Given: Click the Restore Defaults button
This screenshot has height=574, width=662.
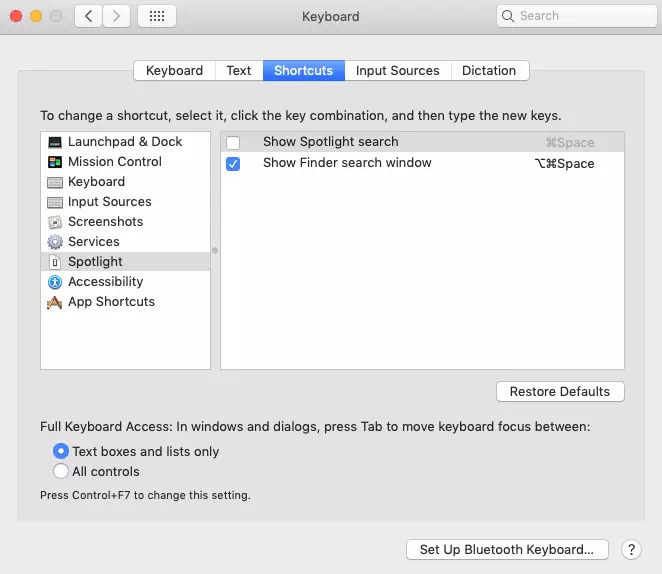Looking at the screenshot, I should [x=560, y=392].
